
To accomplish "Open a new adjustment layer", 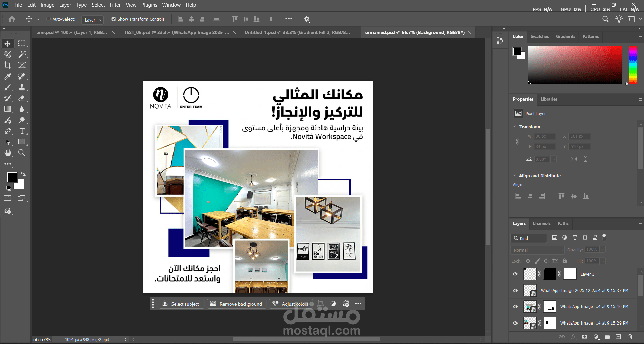I will (596, 337).
